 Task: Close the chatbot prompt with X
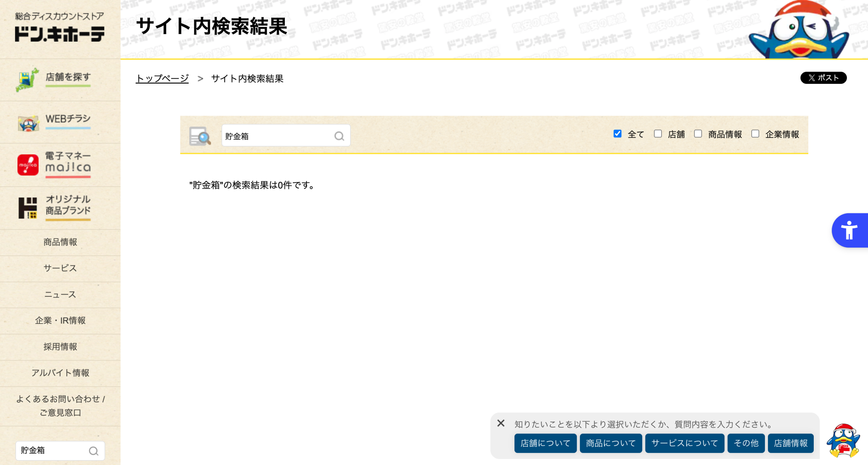[x=501, y=423]
